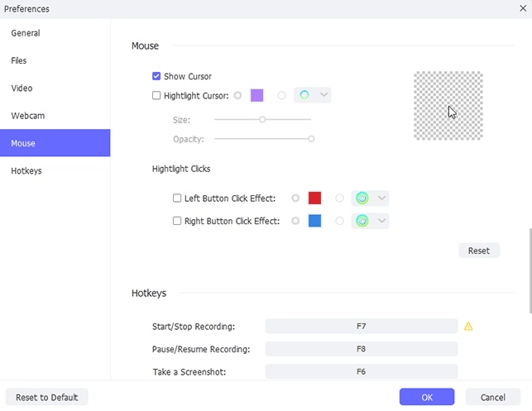
Task: Enable Right Button Click Effect checkbox
Action: tap(177, 221)
